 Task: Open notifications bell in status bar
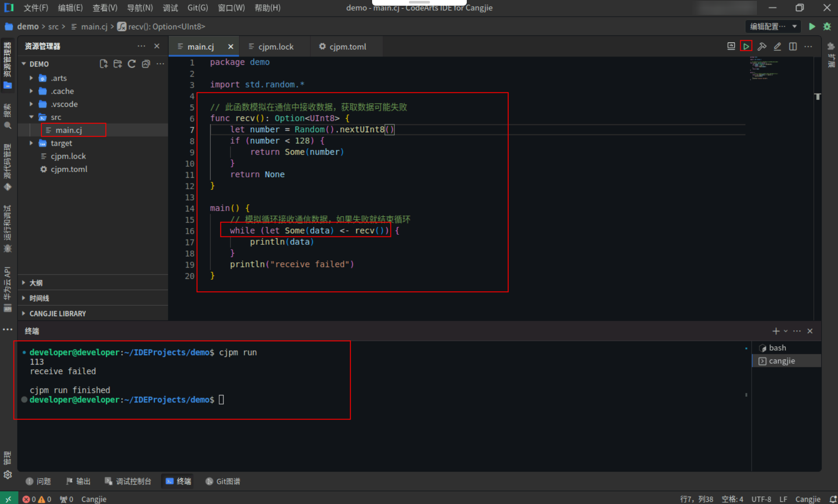click(832, 499)
